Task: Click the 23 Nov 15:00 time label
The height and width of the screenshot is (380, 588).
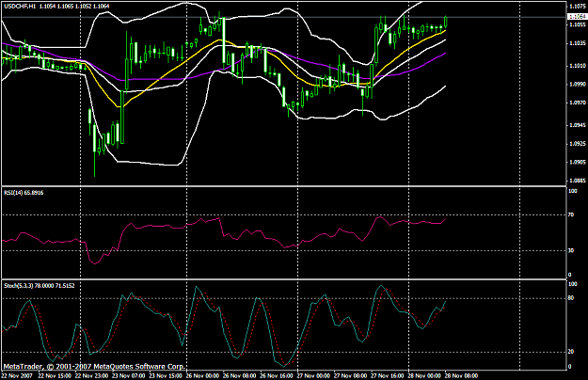Action: (x=166, y=375)
